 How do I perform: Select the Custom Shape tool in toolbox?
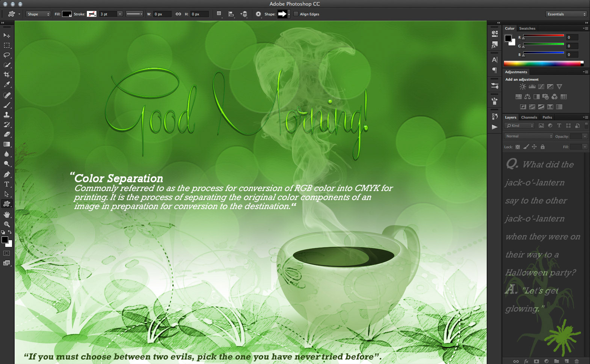(x=7, y=204)
